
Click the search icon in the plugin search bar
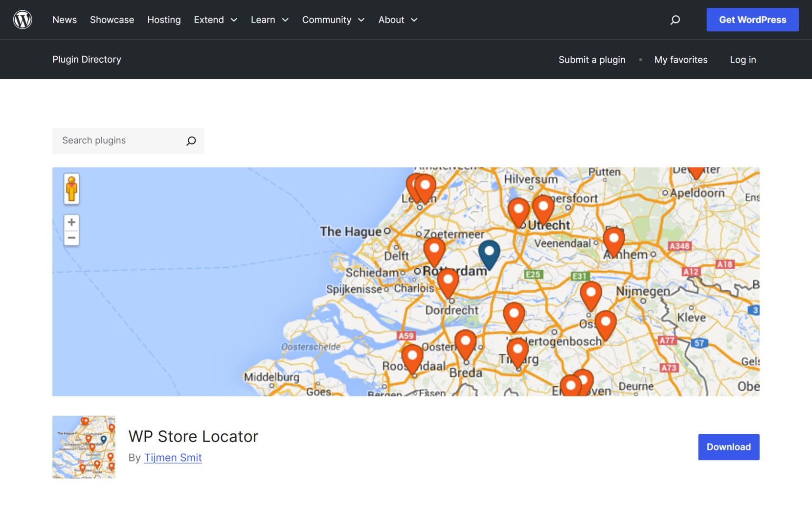(191, 140)
